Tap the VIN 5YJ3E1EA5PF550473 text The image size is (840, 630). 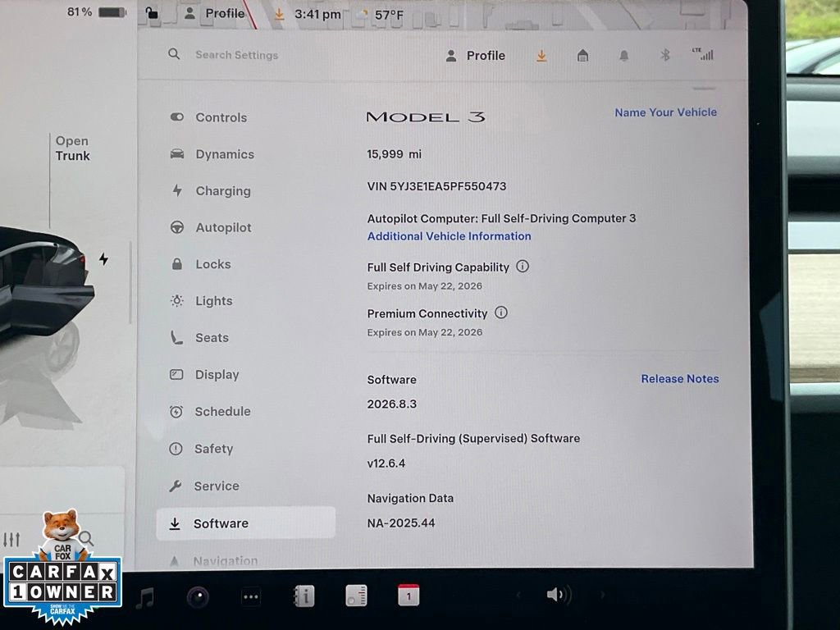click(436, 186)
